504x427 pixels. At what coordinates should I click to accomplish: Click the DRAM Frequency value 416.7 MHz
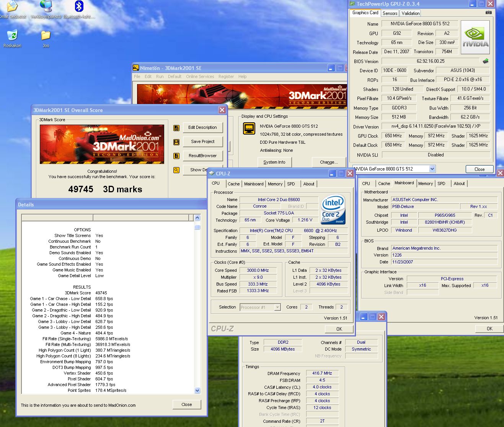tap(322, 373)
